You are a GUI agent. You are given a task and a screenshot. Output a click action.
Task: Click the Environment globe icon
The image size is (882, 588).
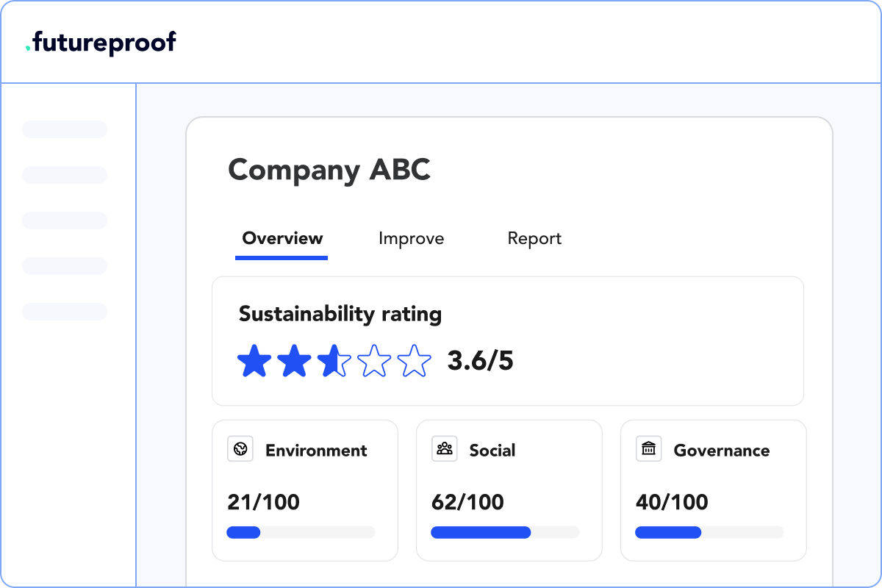click(x=240, y=449)
